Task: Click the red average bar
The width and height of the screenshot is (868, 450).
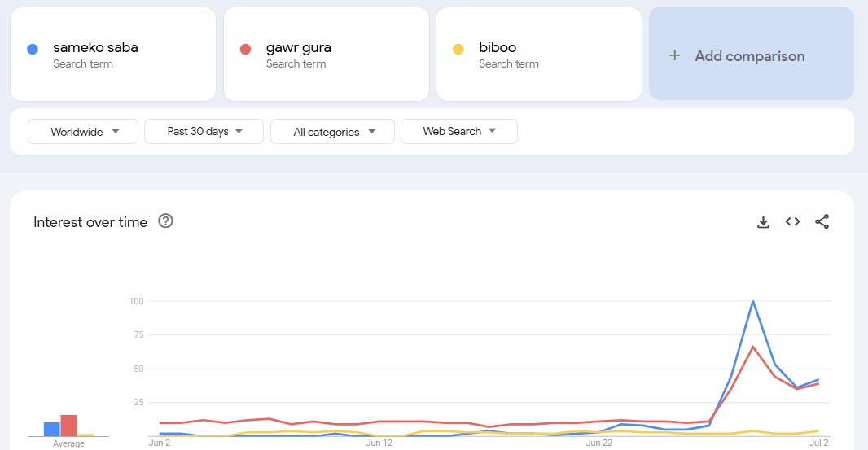Action: 68,426
